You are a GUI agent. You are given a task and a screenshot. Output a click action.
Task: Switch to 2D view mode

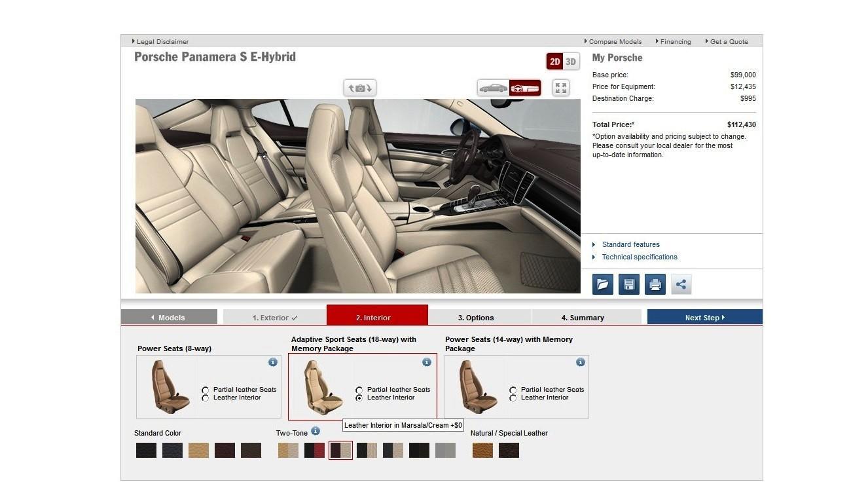tap(555, 62)
